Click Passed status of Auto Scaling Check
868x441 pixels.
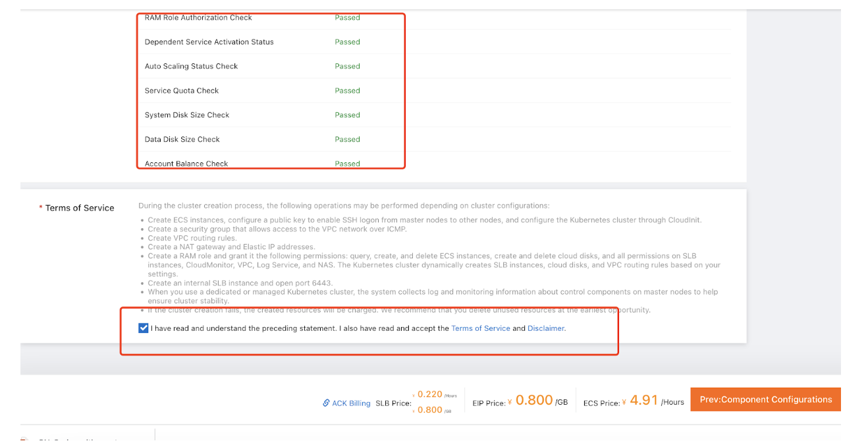(x=347, y=67)
